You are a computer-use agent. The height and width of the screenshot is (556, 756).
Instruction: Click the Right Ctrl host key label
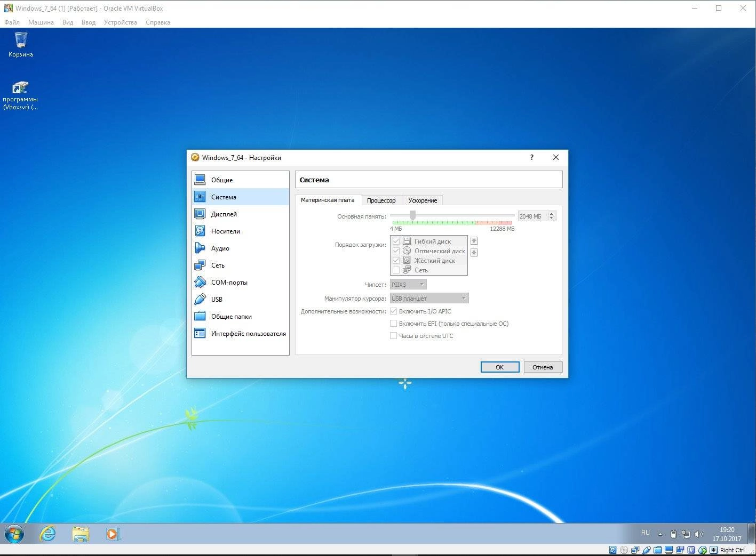(733, 550)
